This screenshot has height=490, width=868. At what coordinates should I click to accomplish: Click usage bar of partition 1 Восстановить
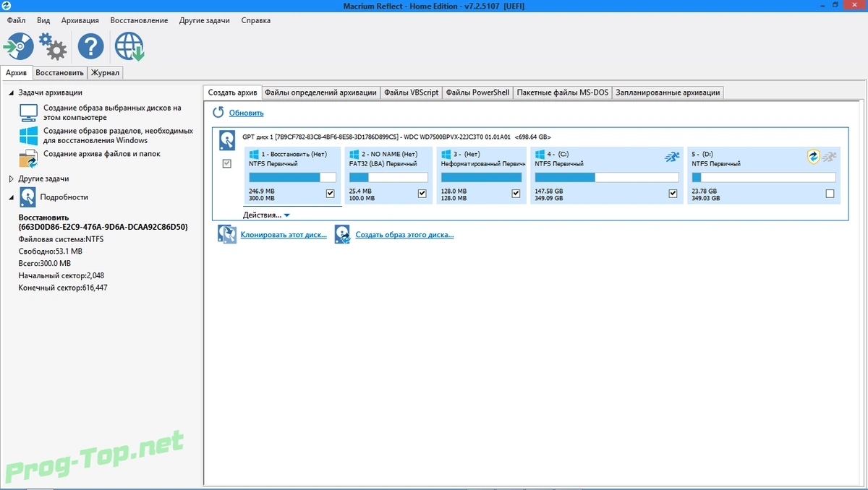[292, 178]
